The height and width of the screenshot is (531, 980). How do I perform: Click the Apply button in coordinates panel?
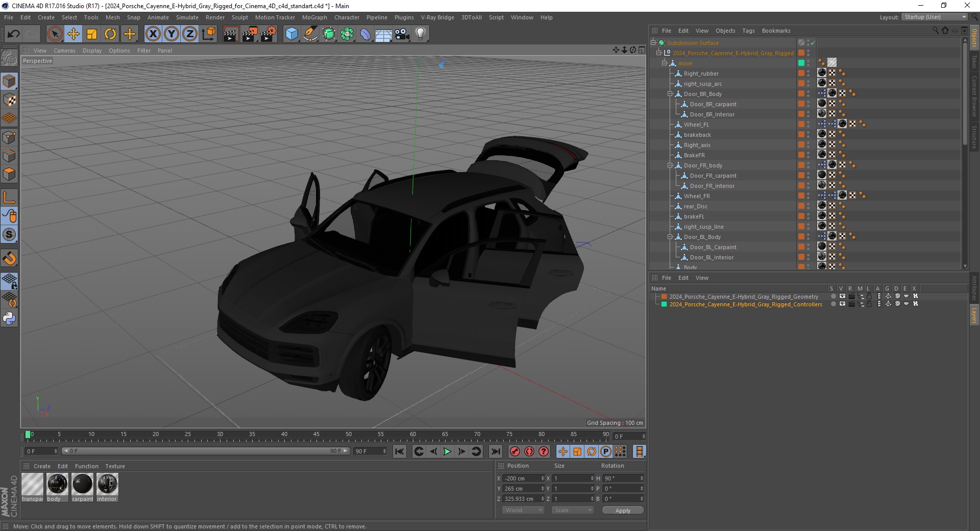[623, 511]
